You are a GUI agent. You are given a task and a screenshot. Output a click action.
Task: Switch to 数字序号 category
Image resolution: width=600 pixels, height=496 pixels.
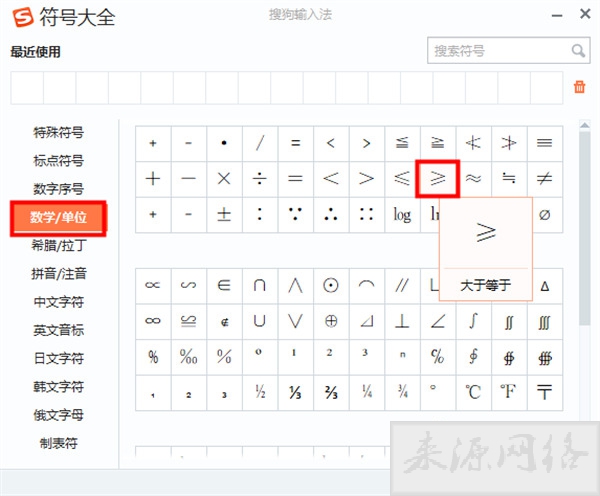[59, 189]
